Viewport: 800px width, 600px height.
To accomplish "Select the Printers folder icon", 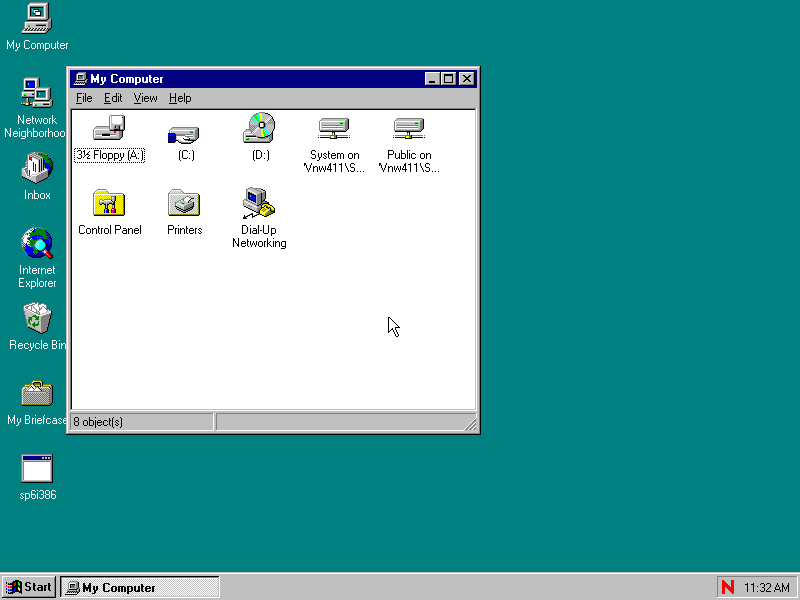I will click(184, 204).
